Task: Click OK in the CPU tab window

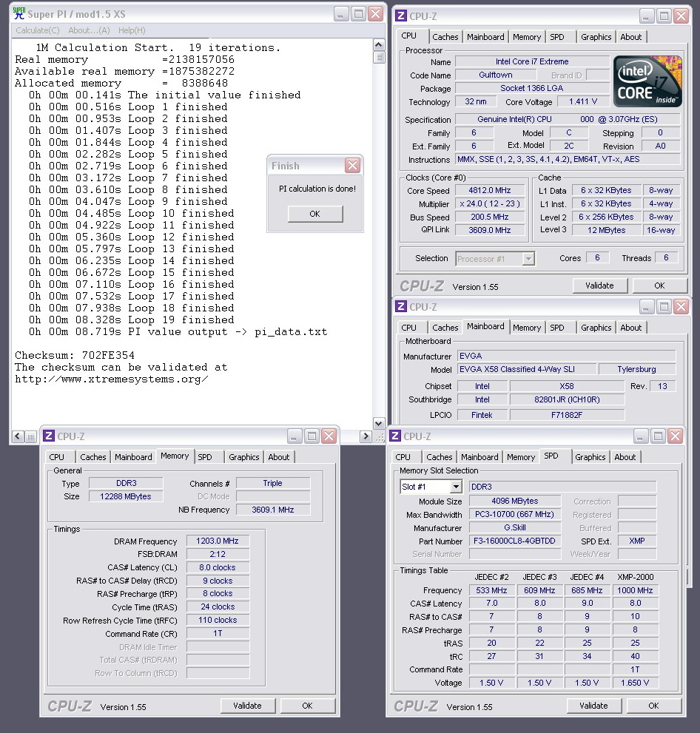Action: [660, 286]
